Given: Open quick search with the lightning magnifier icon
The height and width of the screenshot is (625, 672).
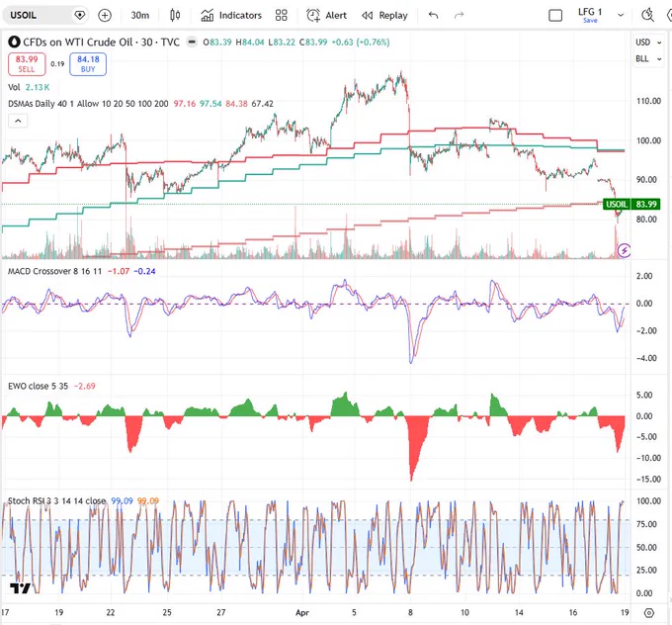Looking at the screenshot, I should tap(647, 16).
